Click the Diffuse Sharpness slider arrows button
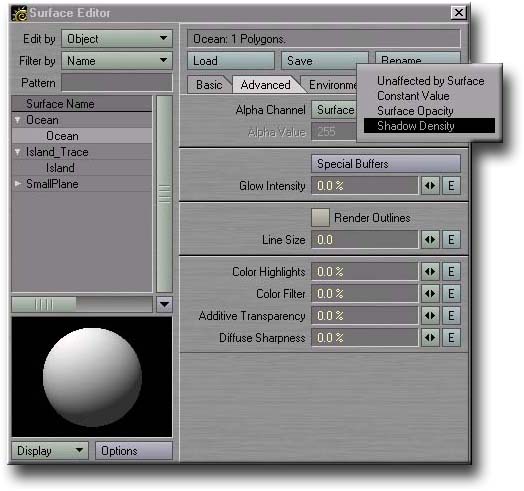The height and width of the screenshot is (491, 524). coord(430,338)
